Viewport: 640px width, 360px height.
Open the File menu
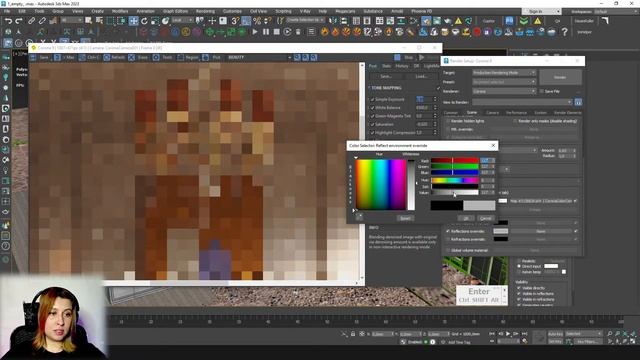7,11
